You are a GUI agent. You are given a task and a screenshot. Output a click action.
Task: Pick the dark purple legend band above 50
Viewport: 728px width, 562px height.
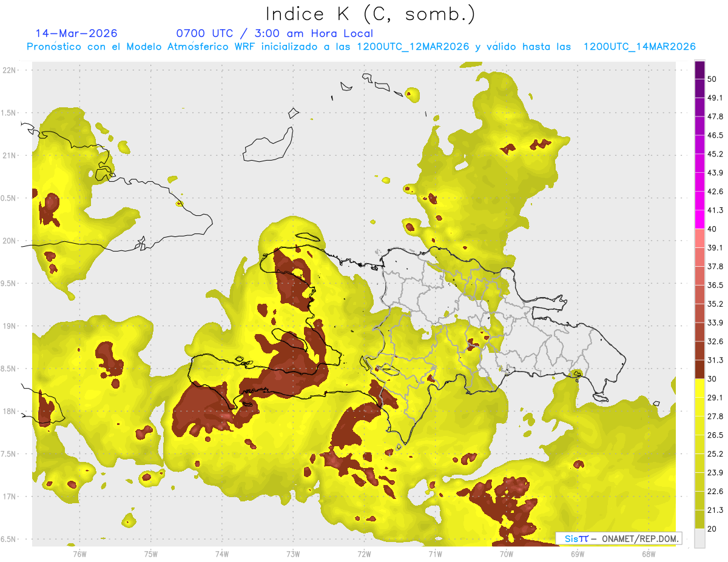click(x=699, y=70)
